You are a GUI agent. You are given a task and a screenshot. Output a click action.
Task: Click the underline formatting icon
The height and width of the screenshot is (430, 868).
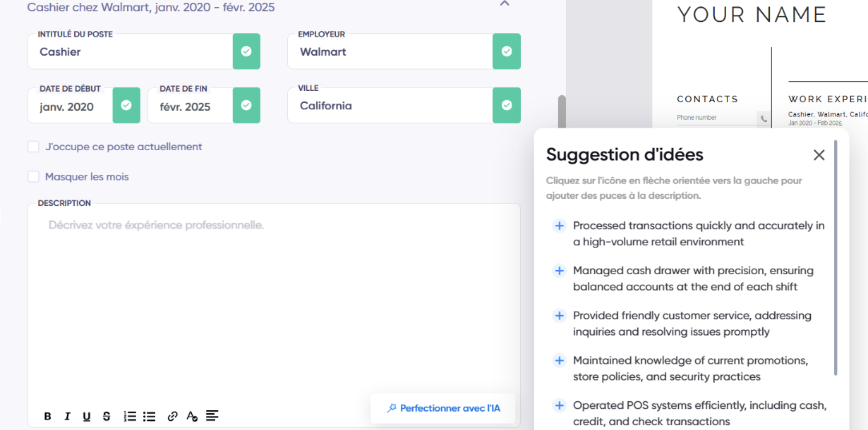tap(87, 417)
